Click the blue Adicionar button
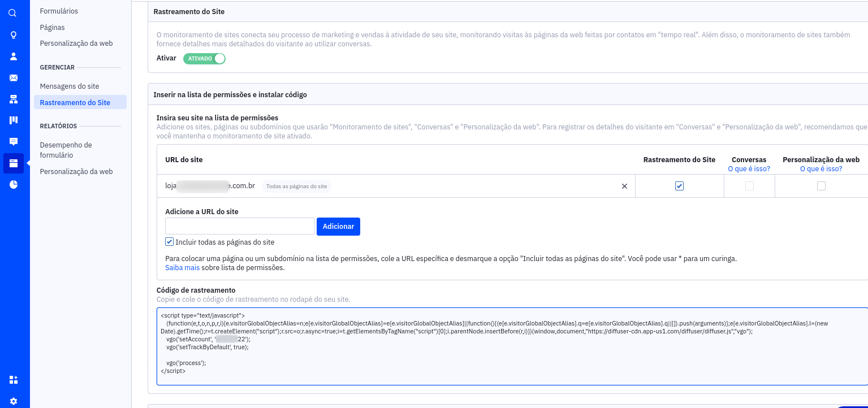 338,226
